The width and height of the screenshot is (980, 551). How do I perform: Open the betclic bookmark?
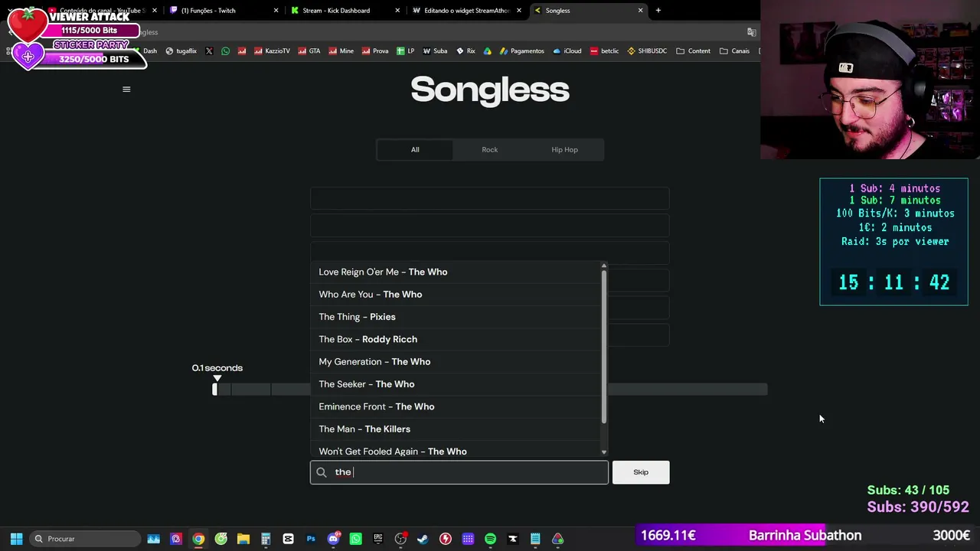[604, 51]
